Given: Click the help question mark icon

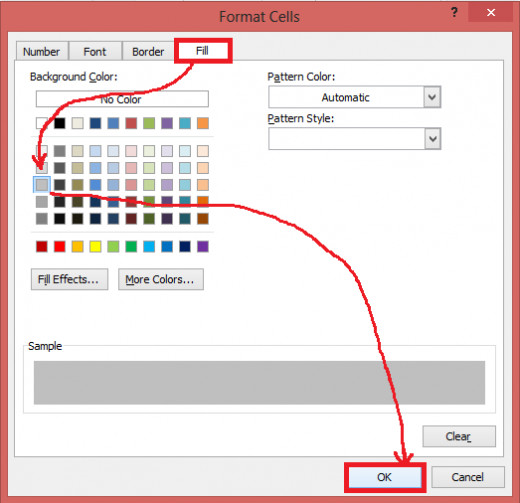Looking at the screenshot, I should tap(454, 13).
